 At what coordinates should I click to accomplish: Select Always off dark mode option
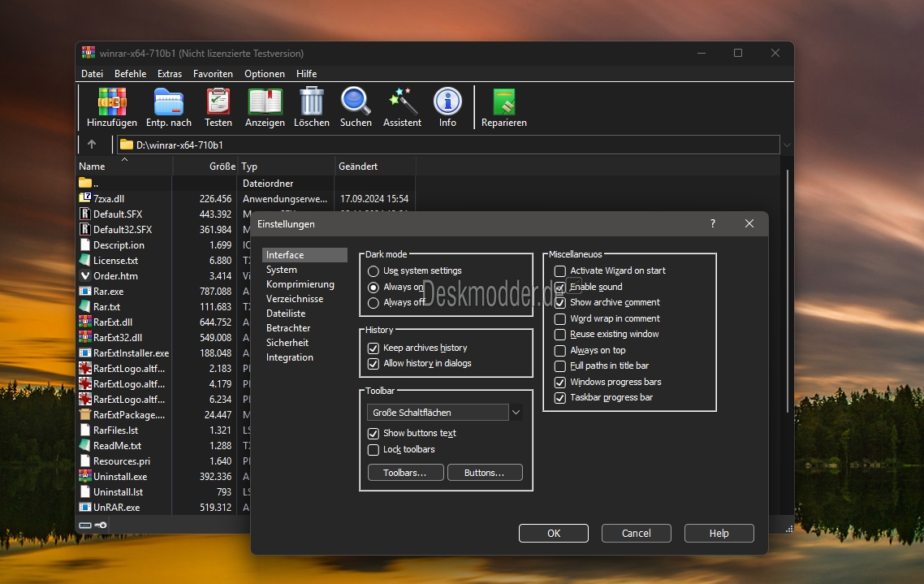pyautogui.click(x=373, y=303)
